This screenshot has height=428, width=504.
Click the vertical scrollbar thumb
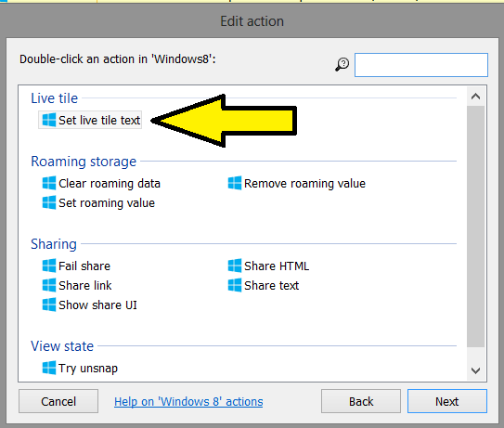coord(476,227)
